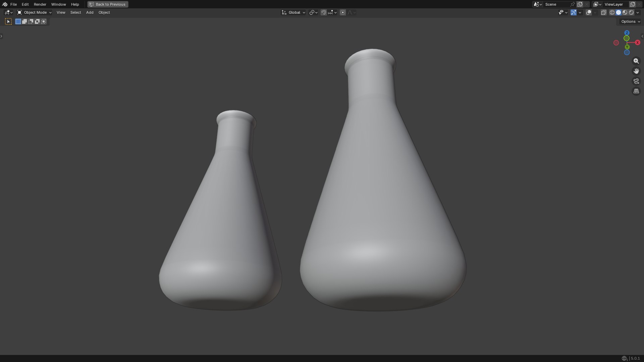Click the zoom view magnifier icon
Viewport: 644px width, 362px height.
(x=636, y=61)
